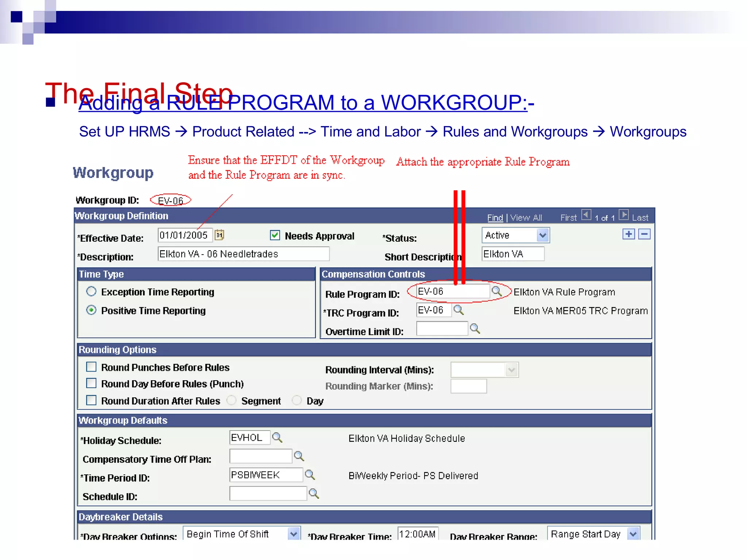Click the Rule Program ID lookup magnifier

click(496, 291)
